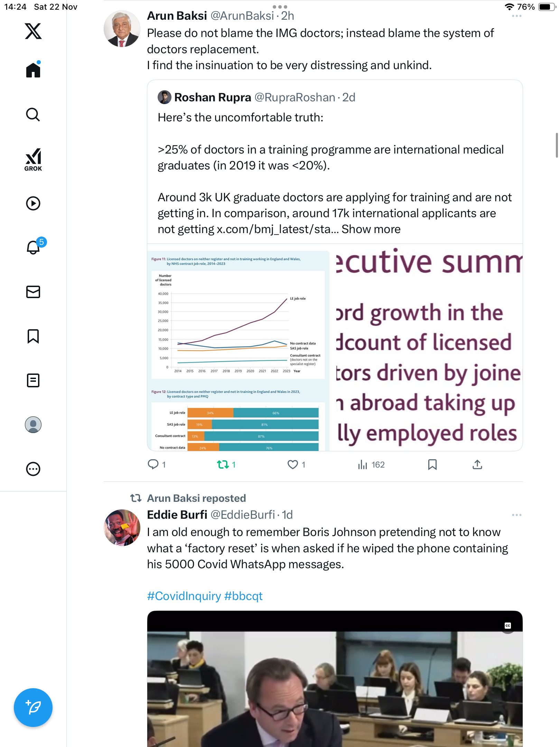Open the #CovidInquiry hashtag
This screenshot has height=747, width=560.
pyautogui.click(x=184, y=596)
